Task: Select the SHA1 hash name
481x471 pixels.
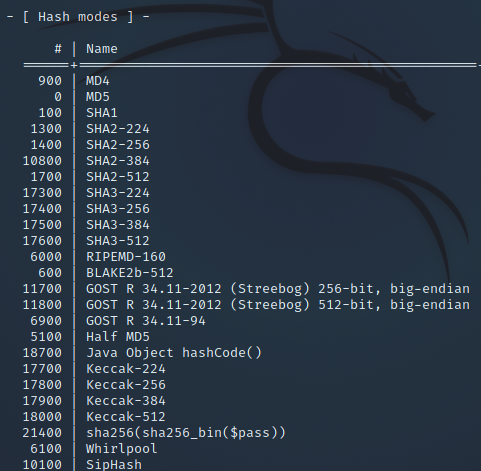Action: (102, 113)
